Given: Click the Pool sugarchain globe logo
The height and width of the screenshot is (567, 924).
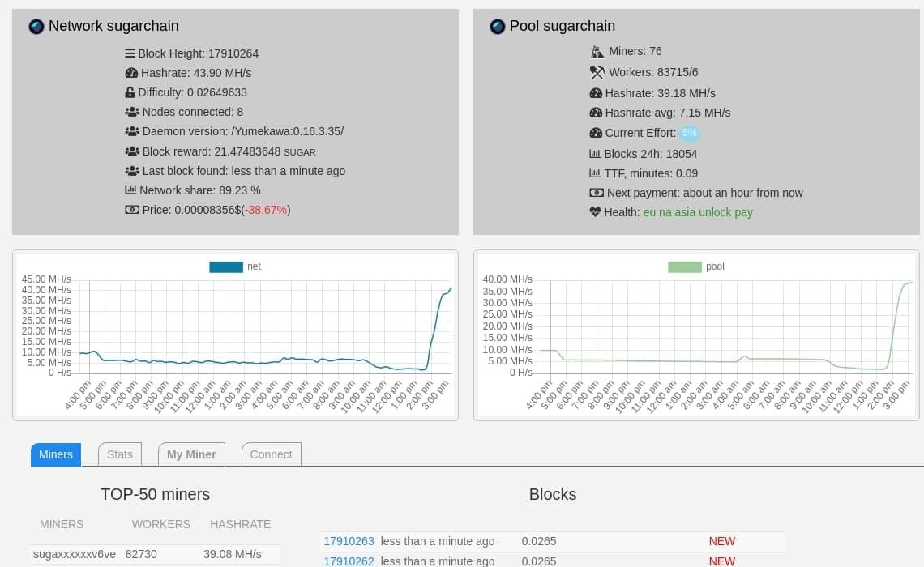Looking at the screenshot, I should point(497,26).
